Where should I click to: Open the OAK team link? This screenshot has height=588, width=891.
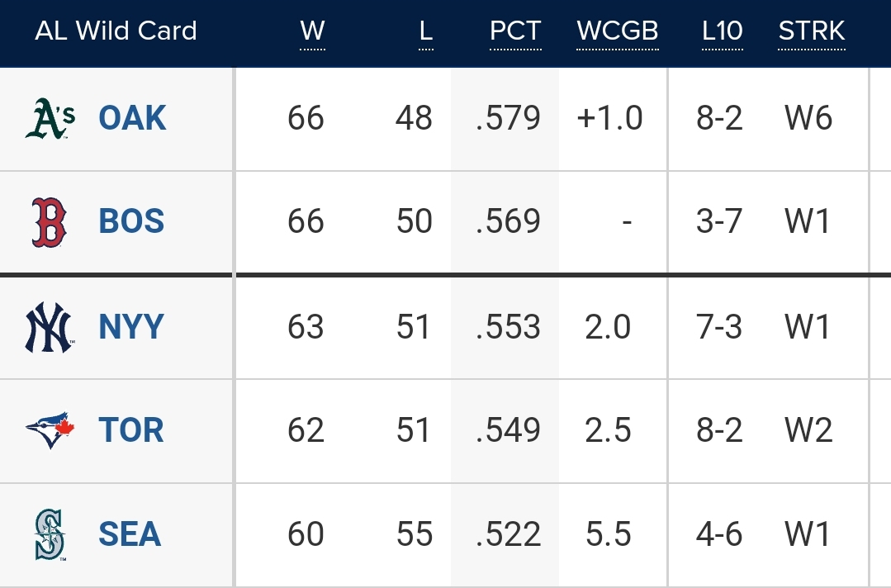[x=132, y=118]
